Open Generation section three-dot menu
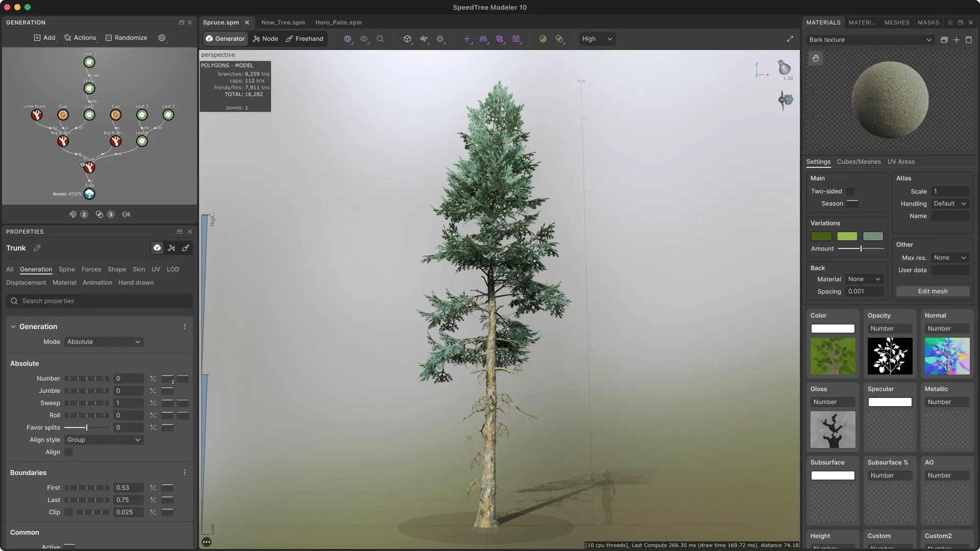 pos(185,327)
